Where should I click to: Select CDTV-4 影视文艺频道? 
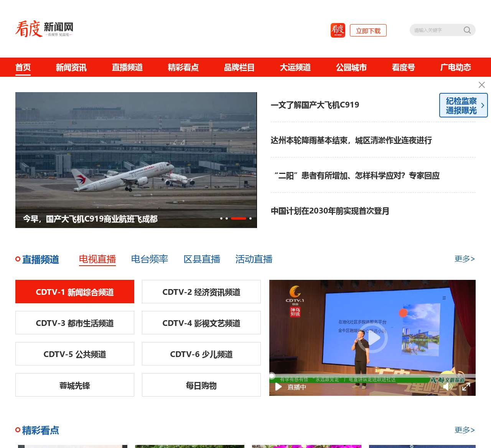pos(201,323)
